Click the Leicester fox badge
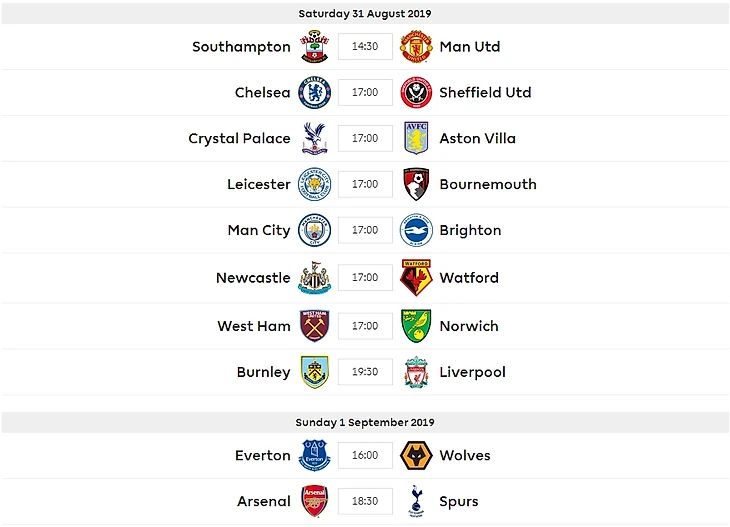 (x=314, y=185)
